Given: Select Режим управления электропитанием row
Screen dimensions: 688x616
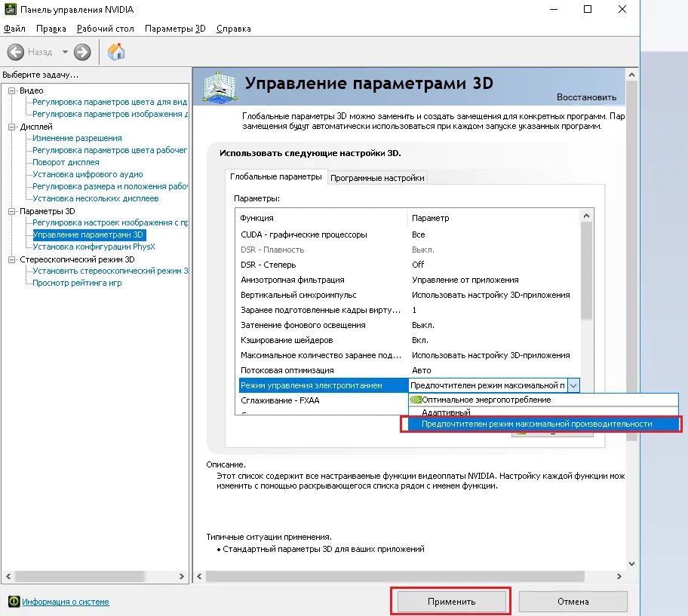Looking at the screenshot, I should 324,385.
